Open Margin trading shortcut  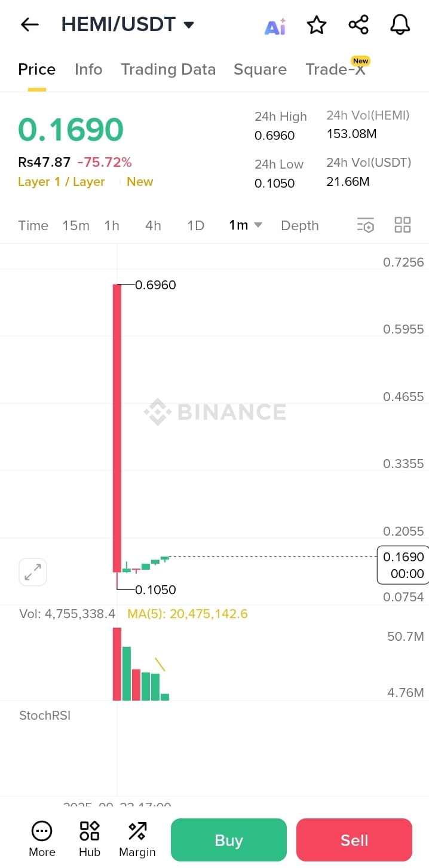tap(137, 839)
